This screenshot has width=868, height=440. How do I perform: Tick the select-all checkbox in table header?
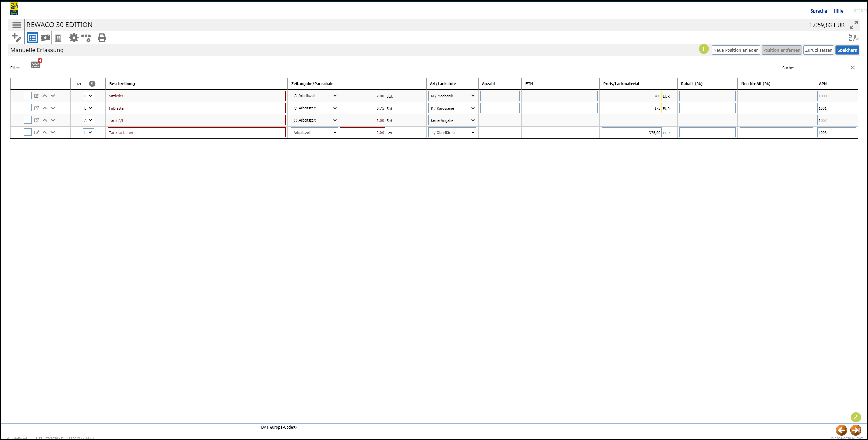click(18, 84)
